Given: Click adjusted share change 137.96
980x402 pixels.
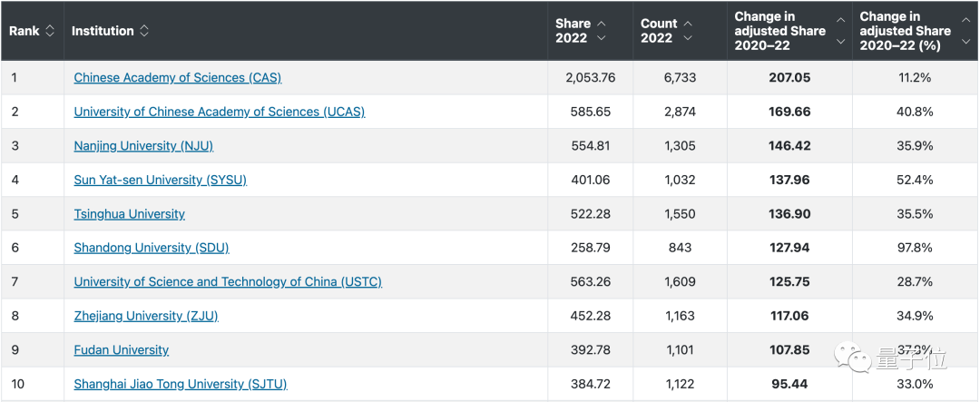Looking at the screenshot, I should [x=789, y=180].
